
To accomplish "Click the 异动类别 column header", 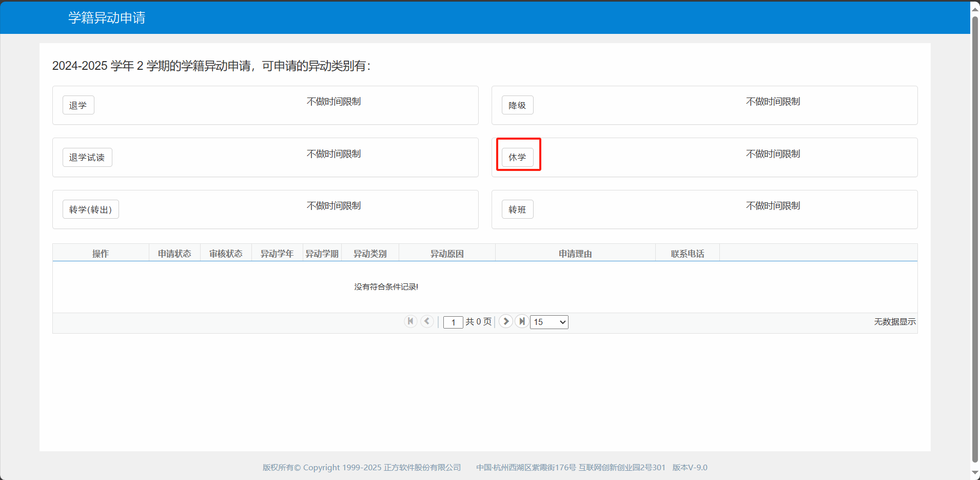I will (370, 254).
